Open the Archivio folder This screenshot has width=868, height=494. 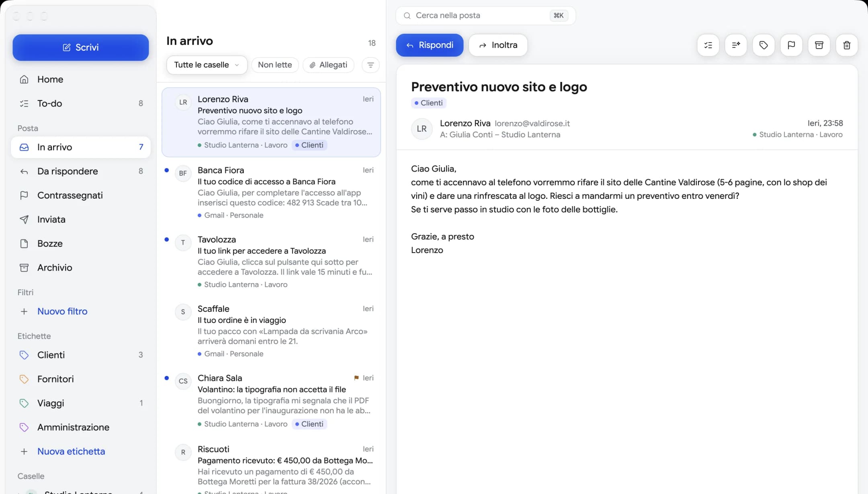(80, 268)
